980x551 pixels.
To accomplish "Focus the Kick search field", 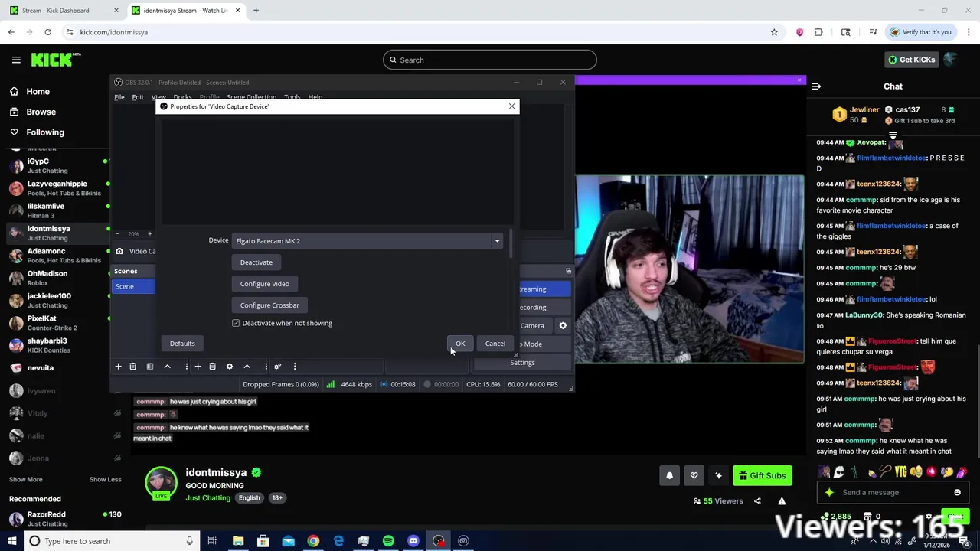I will tap(490, 60).
